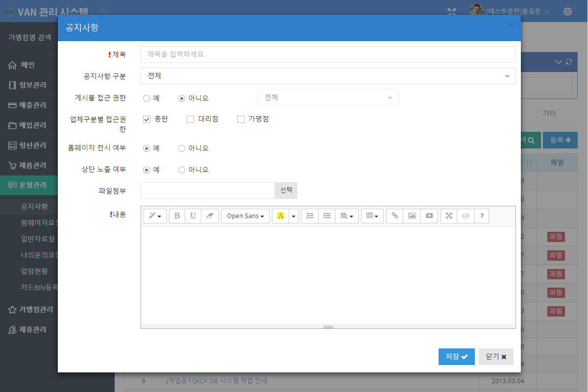Click the star icon beside 가맹점관리
Viewport: 588px width, 392px height.
pyautogui.click(x=13, y=310)
